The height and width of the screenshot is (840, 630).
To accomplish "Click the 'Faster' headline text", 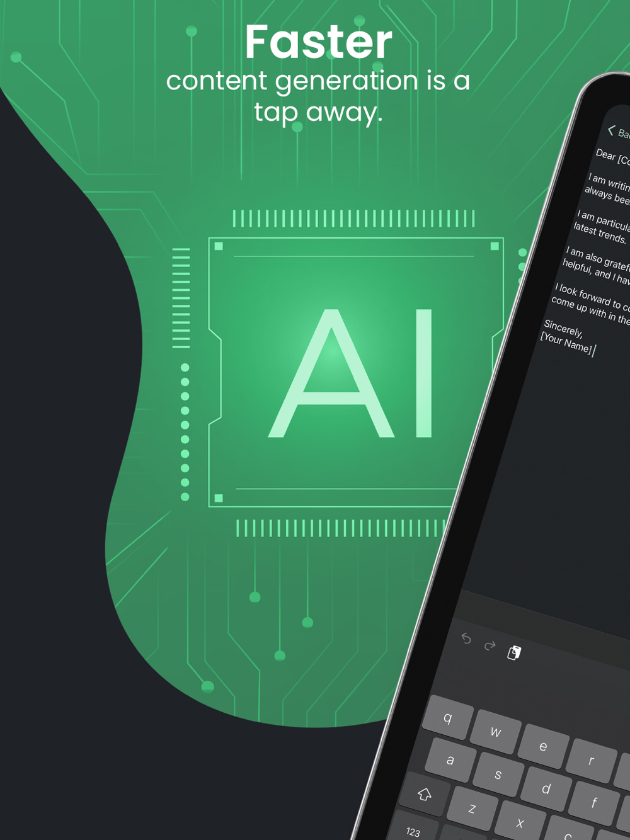I will (x=319, y=42).
